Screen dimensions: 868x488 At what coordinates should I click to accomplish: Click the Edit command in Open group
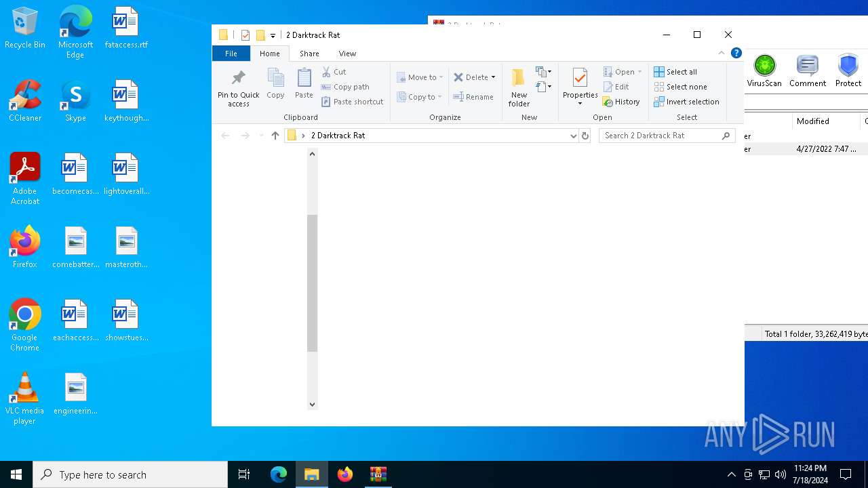(616, 87)
